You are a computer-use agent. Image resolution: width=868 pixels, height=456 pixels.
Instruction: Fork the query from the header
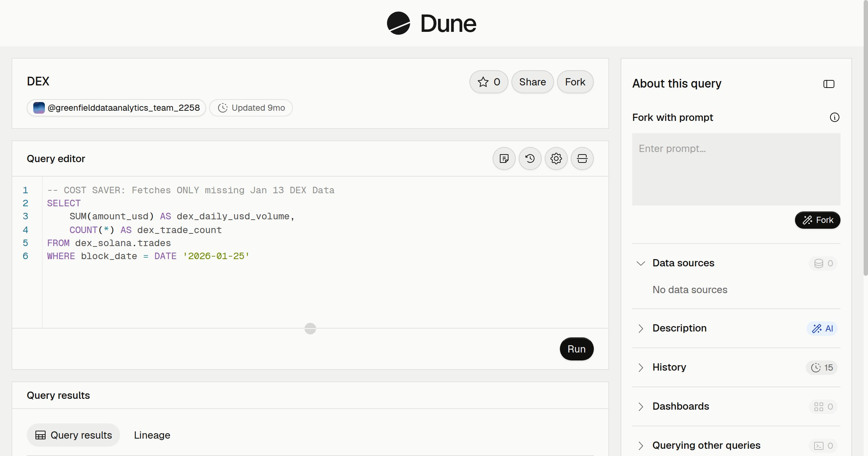[575, 82]
